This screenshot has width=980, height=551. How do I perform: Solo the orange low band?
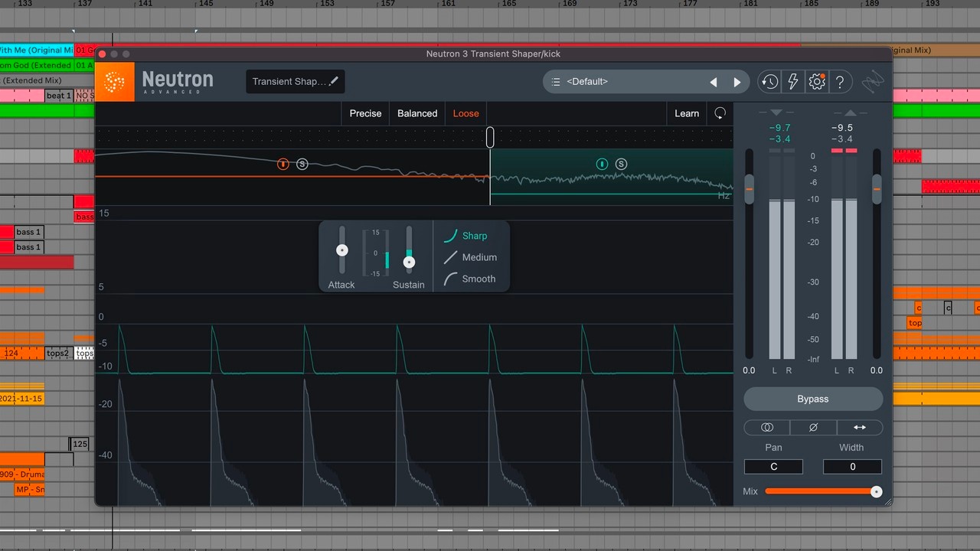(302, 164)
